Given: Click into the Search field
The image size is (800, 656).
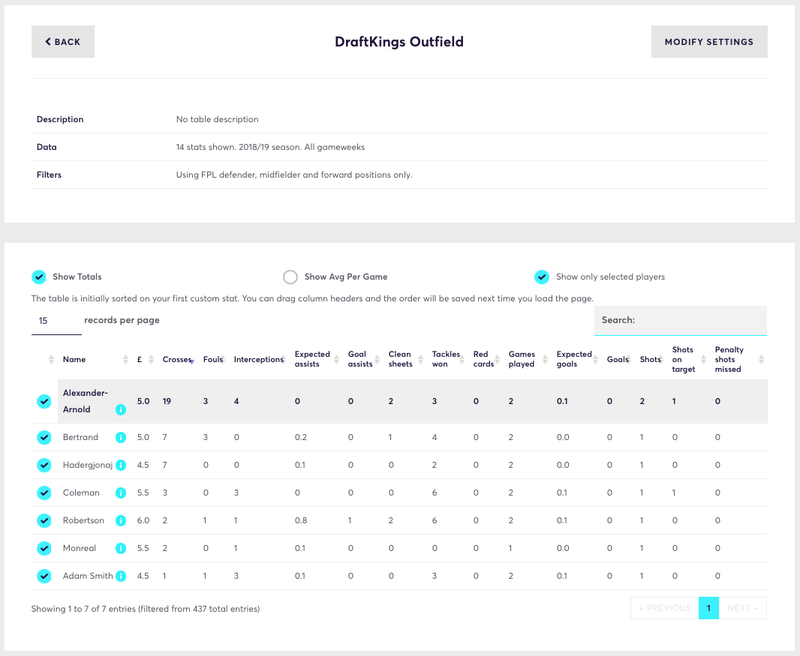Looking at the screenshot, I should [681, 321].
